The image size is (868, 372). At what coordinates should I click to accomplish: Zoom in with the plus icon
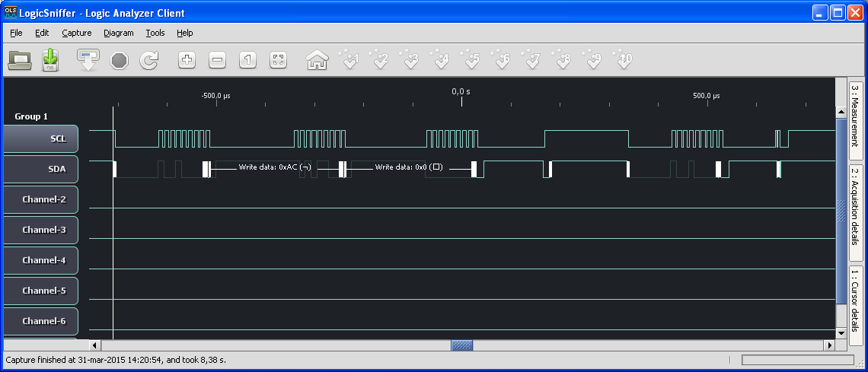coord(187,59)
